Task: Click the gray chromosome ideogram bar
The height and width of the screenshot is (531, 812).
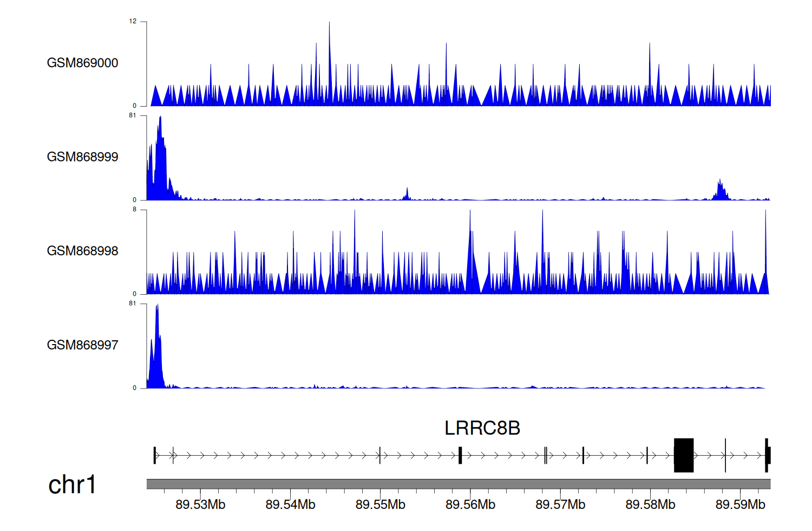Action: 458,484
